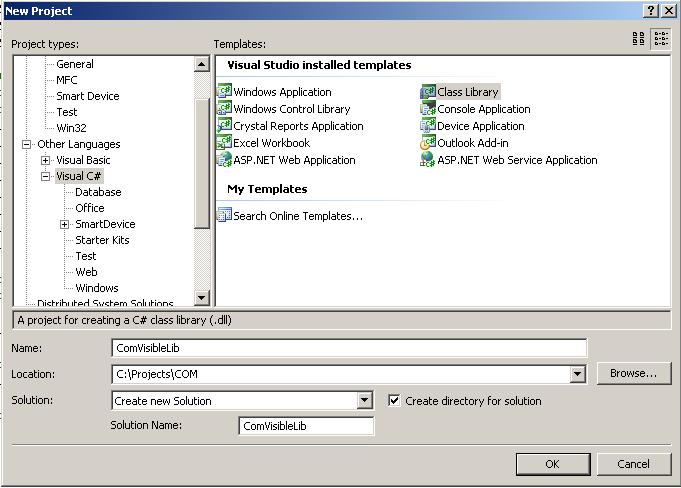The width and height of the screenshot is (681, 488).
Task: Select the Device Application template icon
Action: click(428, 125)
